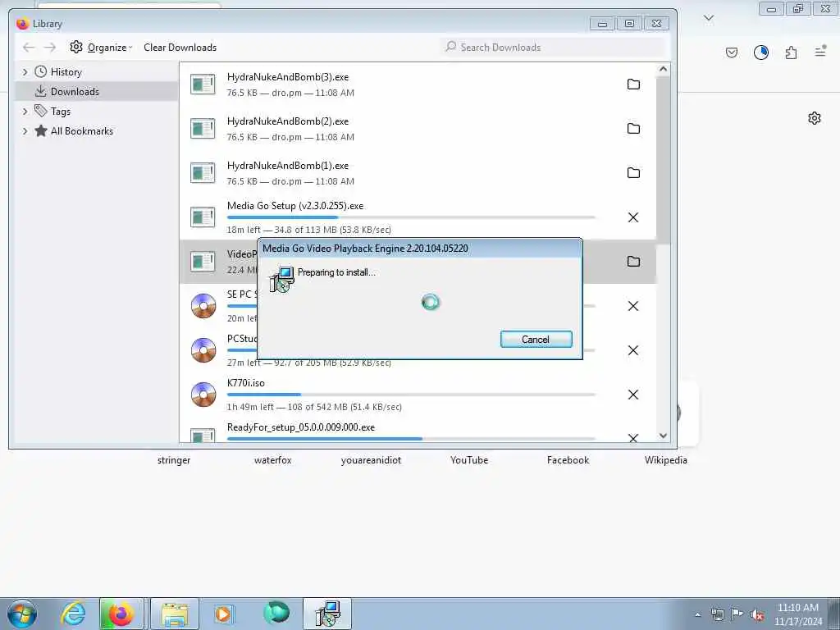Click Clear Downloads button

point(180,47)
